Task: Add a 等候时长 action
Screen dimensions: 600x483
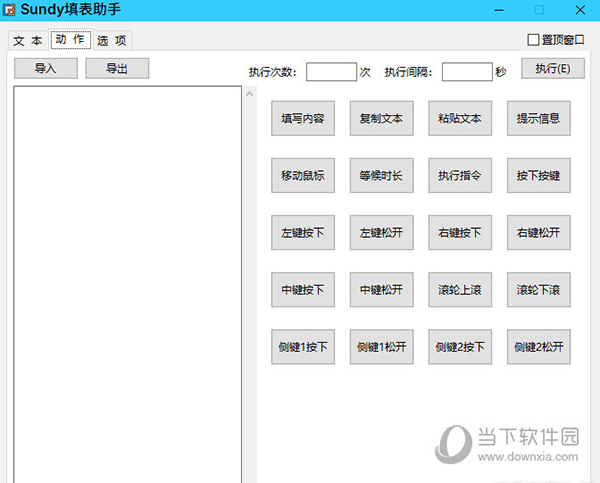Action: point(382,175)
